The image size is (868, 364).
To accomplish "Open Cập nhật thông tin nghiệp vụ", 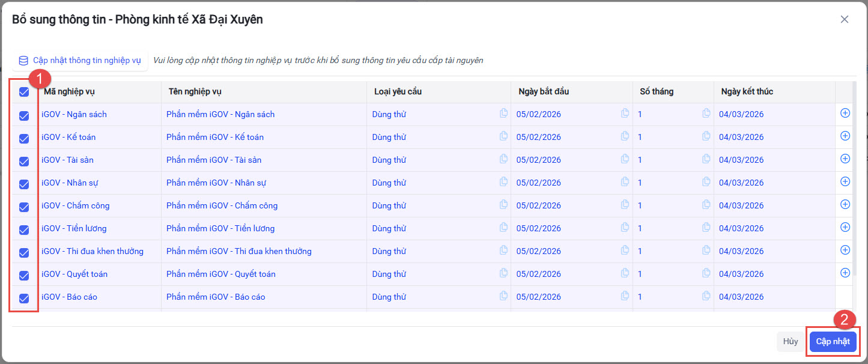I will tap(80, 61).
